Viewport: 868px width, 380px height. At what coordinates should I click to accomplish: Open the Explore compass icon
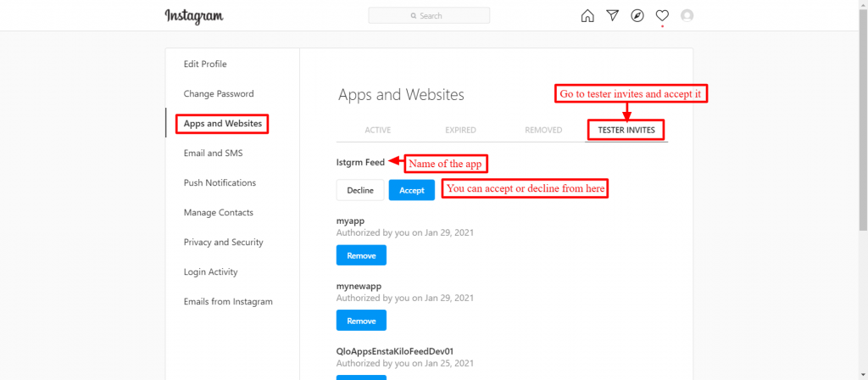pos(637,15)
